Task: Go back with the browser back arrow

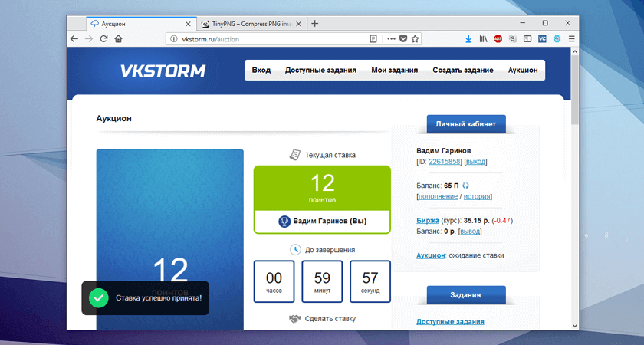Action: [x=74, y=38]
